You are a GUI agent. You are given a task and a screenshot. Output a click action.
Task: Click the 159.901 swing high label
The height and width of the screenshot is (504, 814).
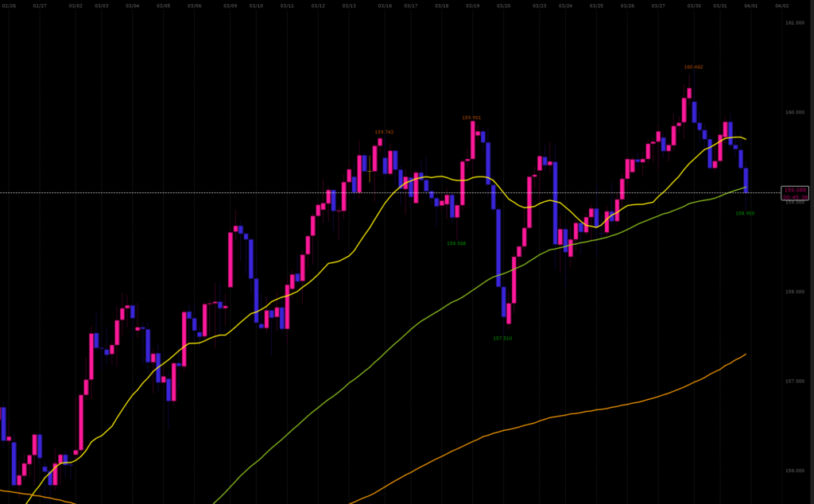tap(471, 118)
